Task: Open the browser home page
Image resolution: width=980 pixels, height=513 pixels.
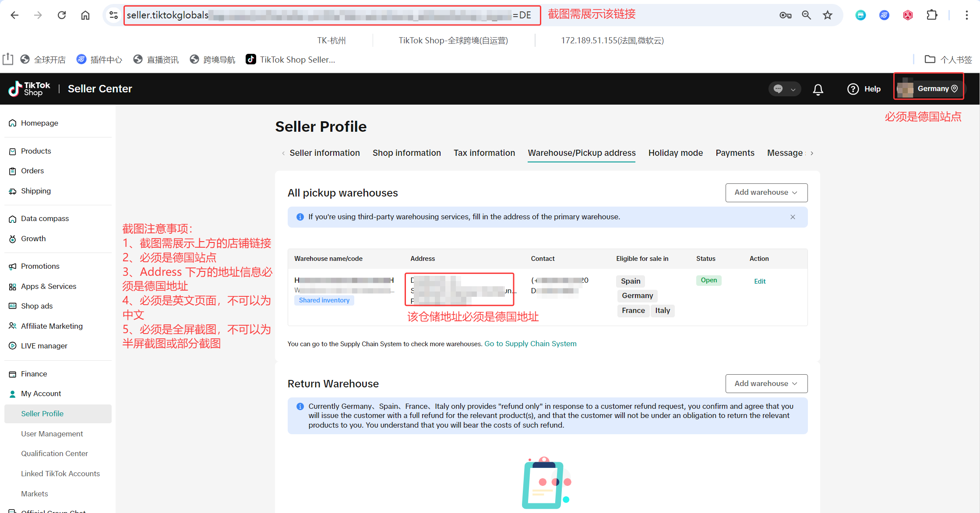Action: 85,15
